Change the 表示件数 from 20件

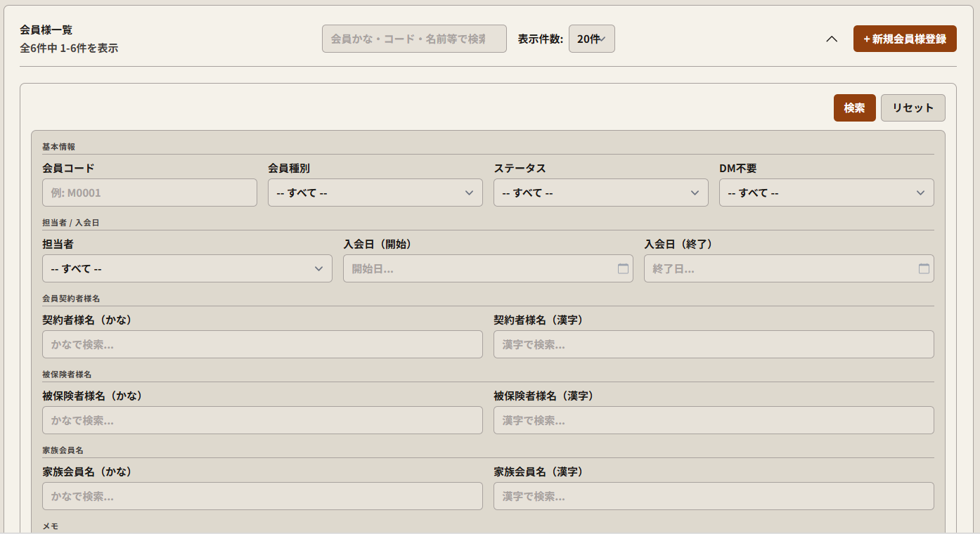(x=591, y=39)
